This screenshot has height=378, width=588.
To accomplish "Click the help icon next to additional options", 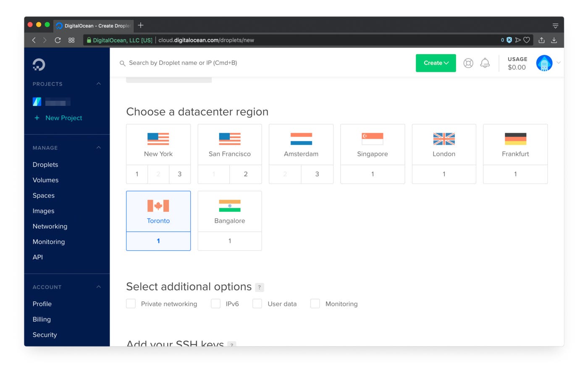I will pos(260,287).
